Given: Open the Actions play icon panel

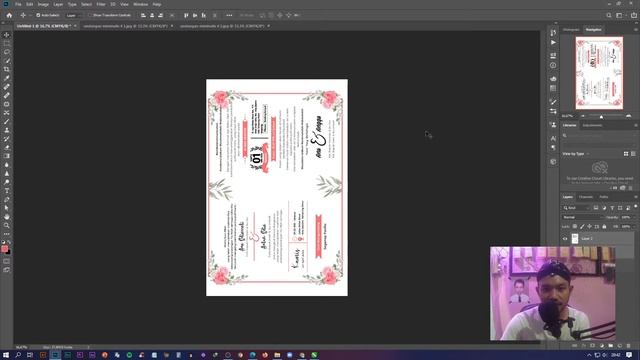Looking at the screenshot, I should point(553,42).
